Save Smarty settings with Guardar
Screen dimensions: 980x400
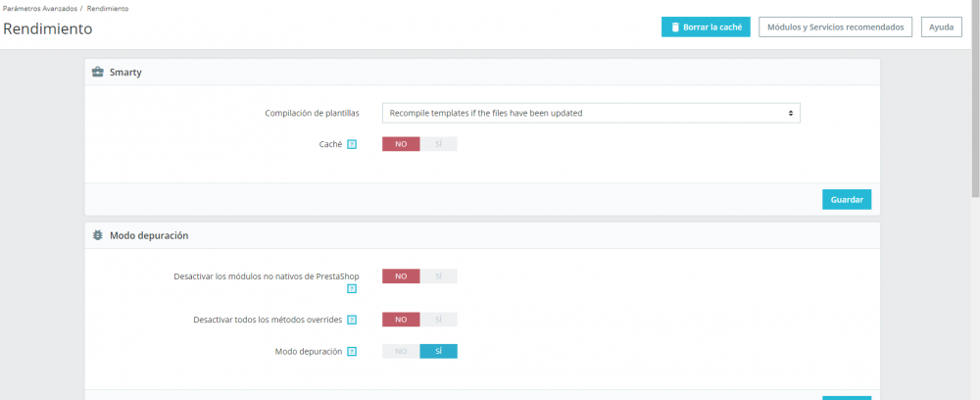847,199
